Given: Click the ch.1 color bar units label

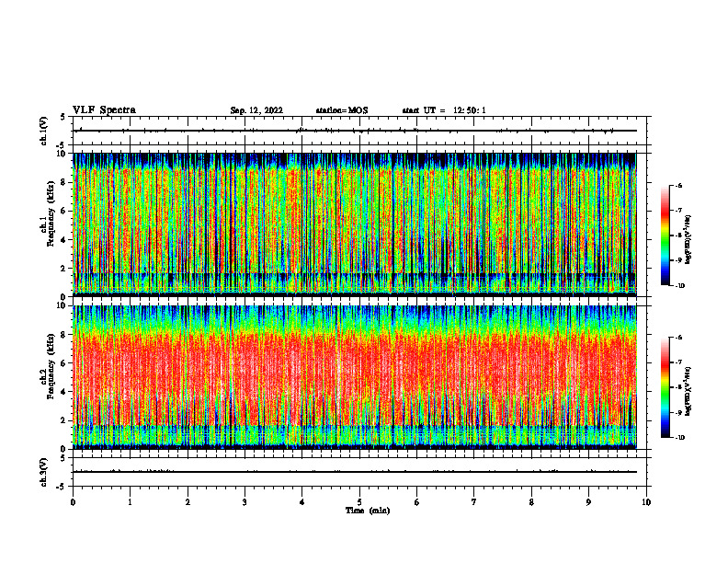Looking at the screenshot, I should pos(688,239).
